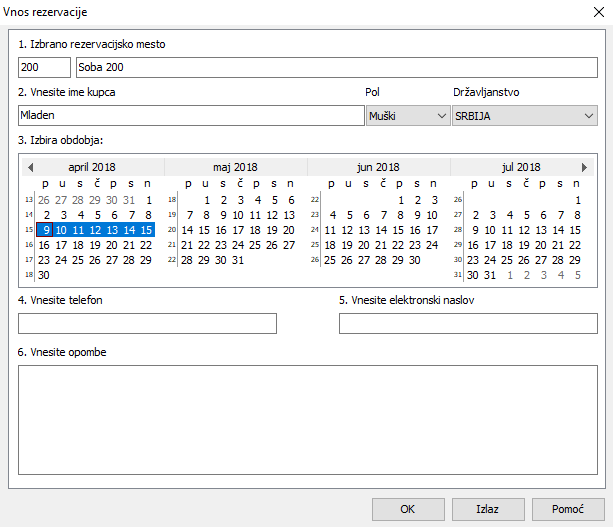Click the jun 2018 month header

(378, 167)
